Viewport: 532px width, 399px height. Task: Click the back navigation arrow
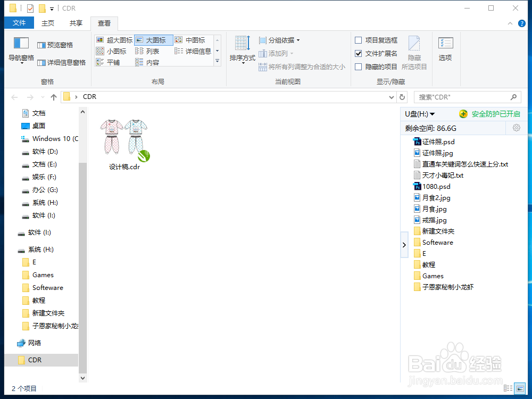point(14,97)
